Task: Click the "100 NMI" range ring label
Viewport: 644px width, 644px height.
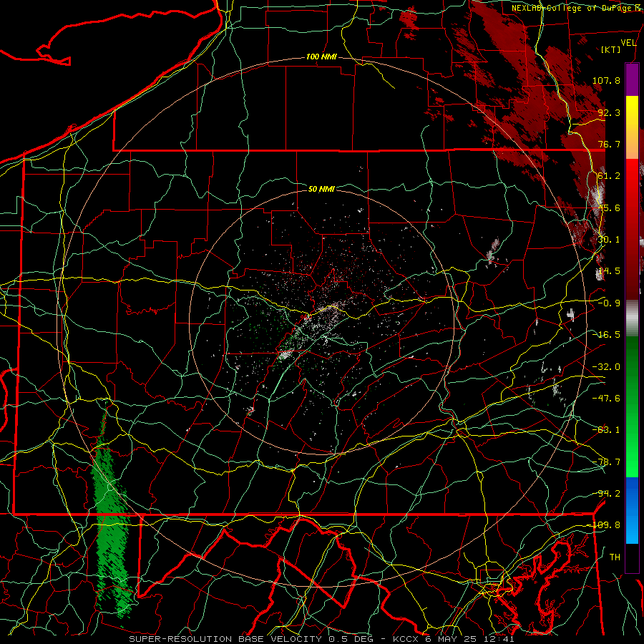Action: click(321, 57)
